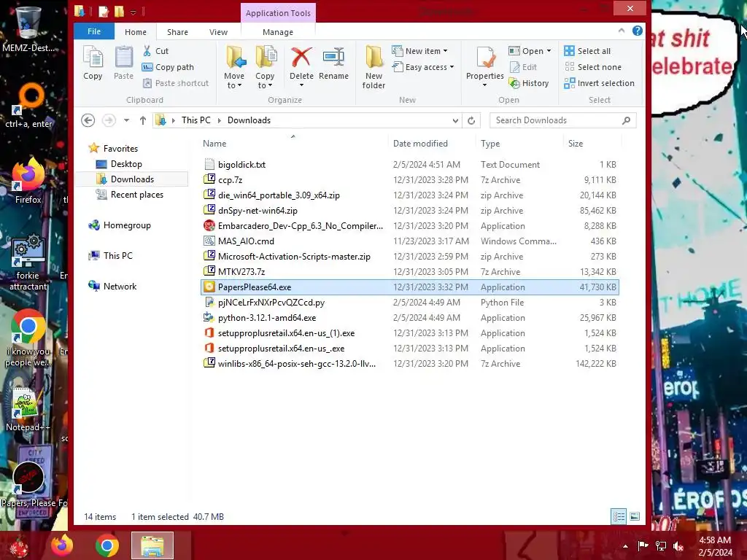
Task: Open the Recycle Bin desktop icon
Action: [28, 29]
